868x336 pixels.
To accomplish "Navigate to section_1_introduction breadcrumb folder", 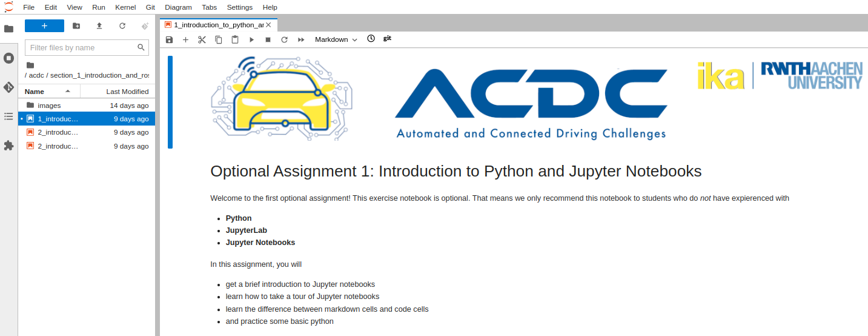I will (99, 75).
